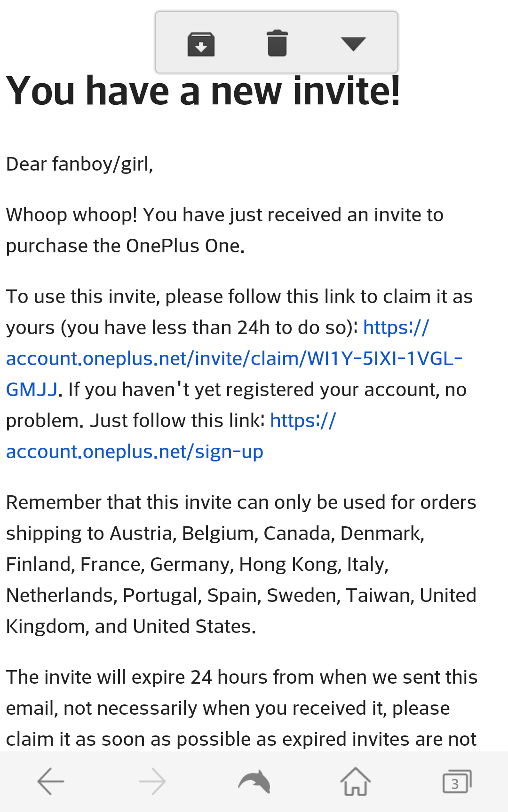Open the OnePlus invite claim link

tap(234, 359)
